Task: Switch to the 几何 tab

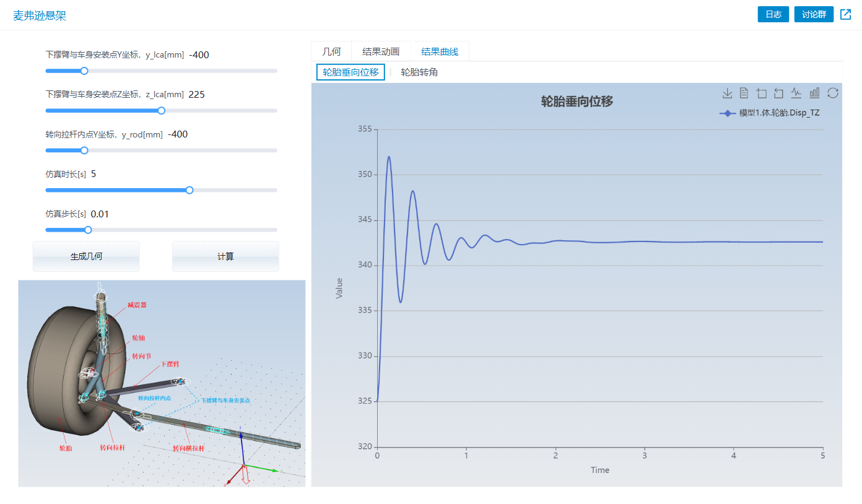Action: [331, 51]
